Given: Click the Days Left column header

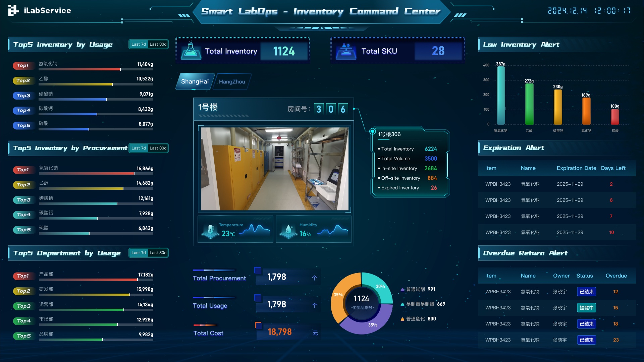Looking at the screenshot, I should (x=613, y=168).
